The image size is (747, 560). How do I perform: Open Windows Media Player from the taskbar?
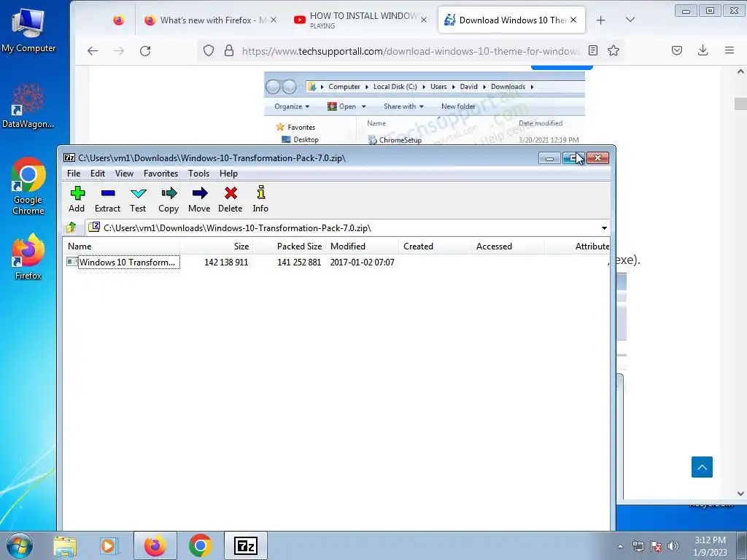(x=109, y=545)
